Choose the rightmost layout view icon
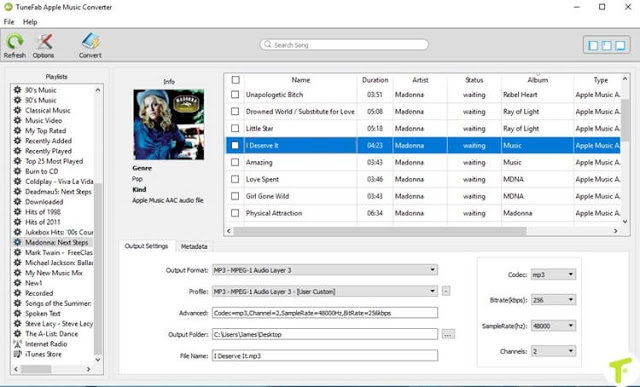 click(x=620, y=45)
